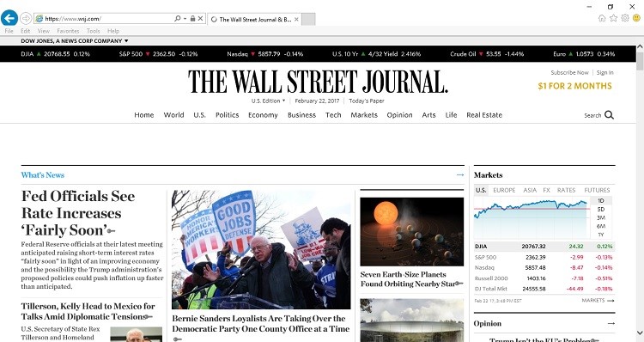Click the MARKETS arrow link below table
The width and height of the screenshot is (644, 342).
[598, 301]
